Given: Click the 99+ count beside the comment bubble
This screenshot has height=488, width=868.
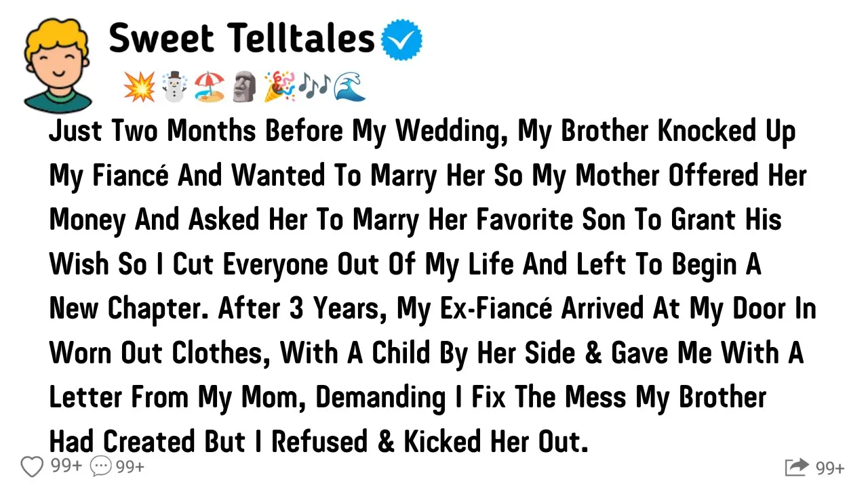Looking at the screenshot, I should tap(130, 466).
